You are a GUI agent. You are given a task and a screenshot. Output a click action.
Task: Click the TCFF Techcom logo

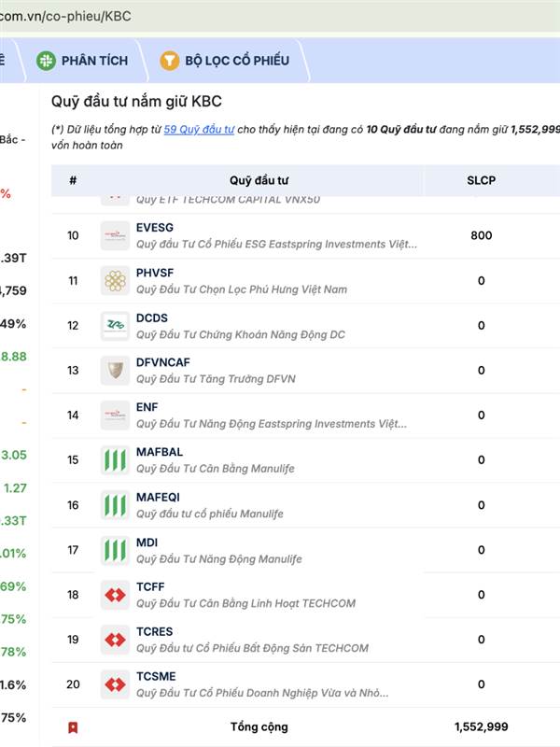[115, 595]
